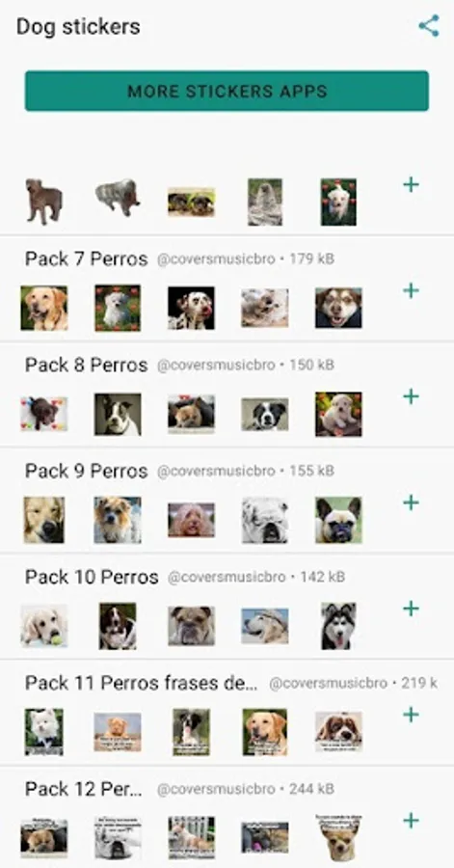The image size is (454, 868).
Task: Select the chihuahua sticker in Pack 12
Action: (x=338, y=837)
